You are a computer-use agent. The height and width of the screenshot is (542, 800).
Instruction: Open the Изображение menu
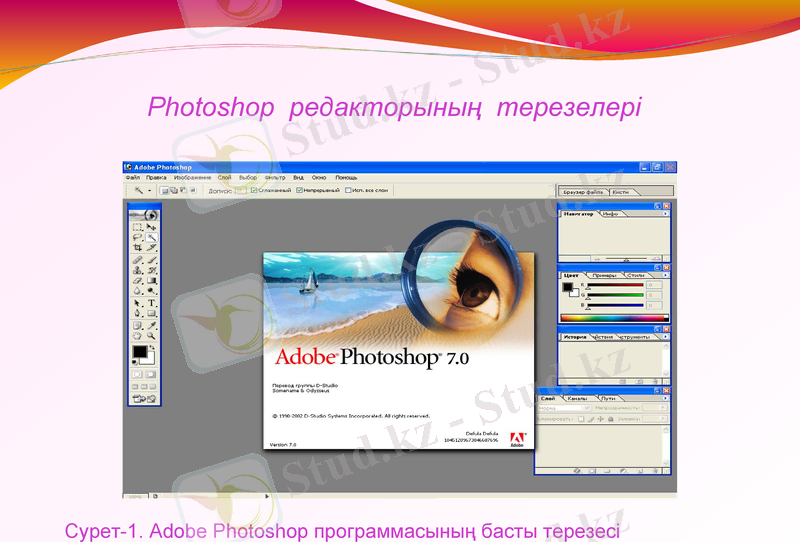pyautogui.click(x=192, y=178)
